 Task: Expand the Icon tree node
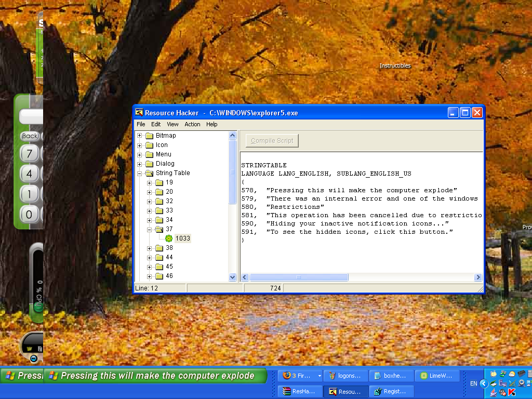(x=139, y=145)
